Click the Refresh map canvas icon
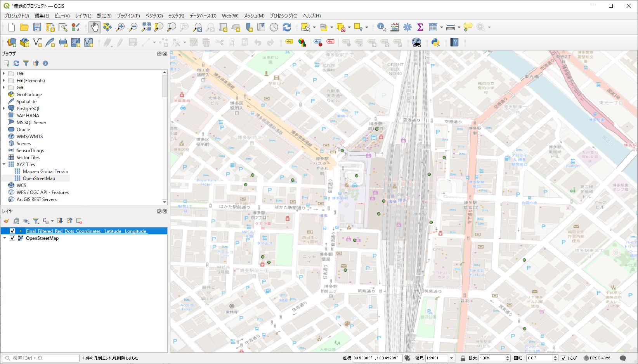 point(287,27)
